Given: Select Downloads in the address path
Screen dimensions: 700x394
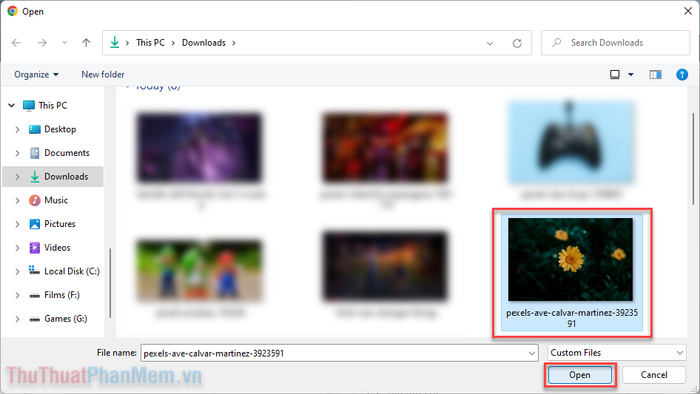Looking at the screenshot, I should coord(204,43).
